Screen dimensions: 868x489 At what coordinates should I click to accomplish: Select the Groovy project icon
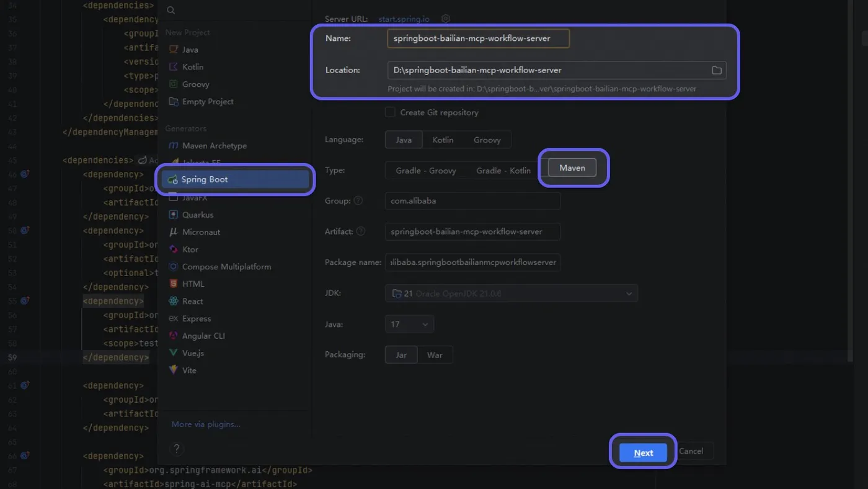pyautogui.click(x=174, y=84)
